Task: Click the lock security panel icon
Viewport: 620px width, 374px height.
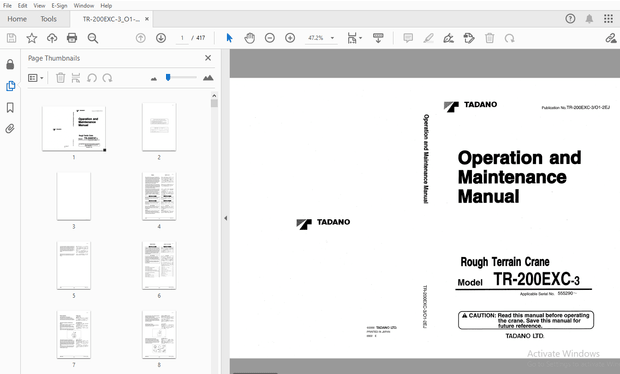Action: pyautogui.click(x=10, y=64)
